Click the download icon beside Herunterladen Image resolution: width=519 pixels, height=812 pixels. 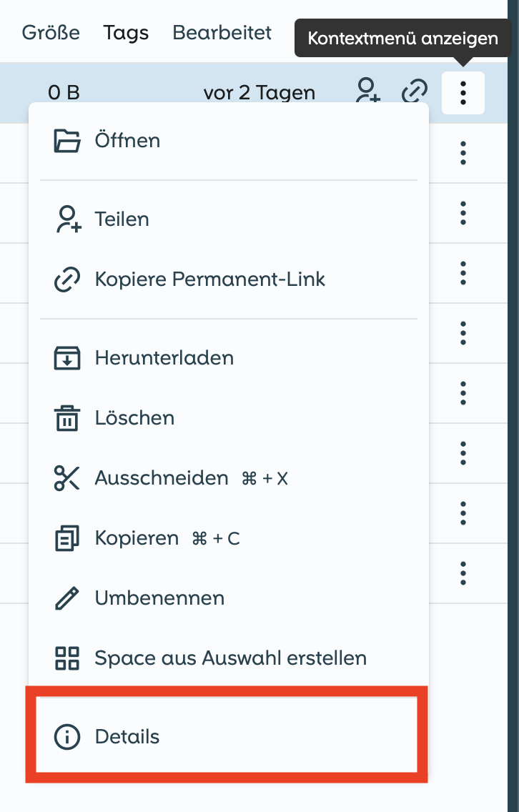coord(67,358)
